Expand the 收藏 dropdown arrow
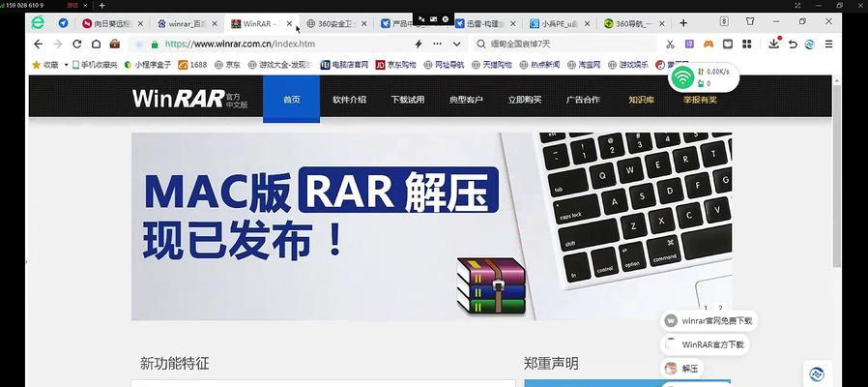This screenshot has height=387, width=868. pos(66,65)
